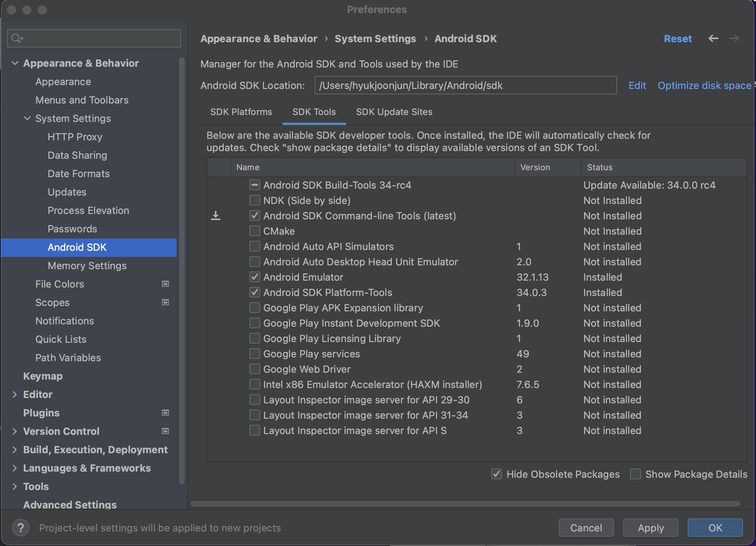
Task: Open the SDK Update Sites tab
Action: (x=394, y=112)
